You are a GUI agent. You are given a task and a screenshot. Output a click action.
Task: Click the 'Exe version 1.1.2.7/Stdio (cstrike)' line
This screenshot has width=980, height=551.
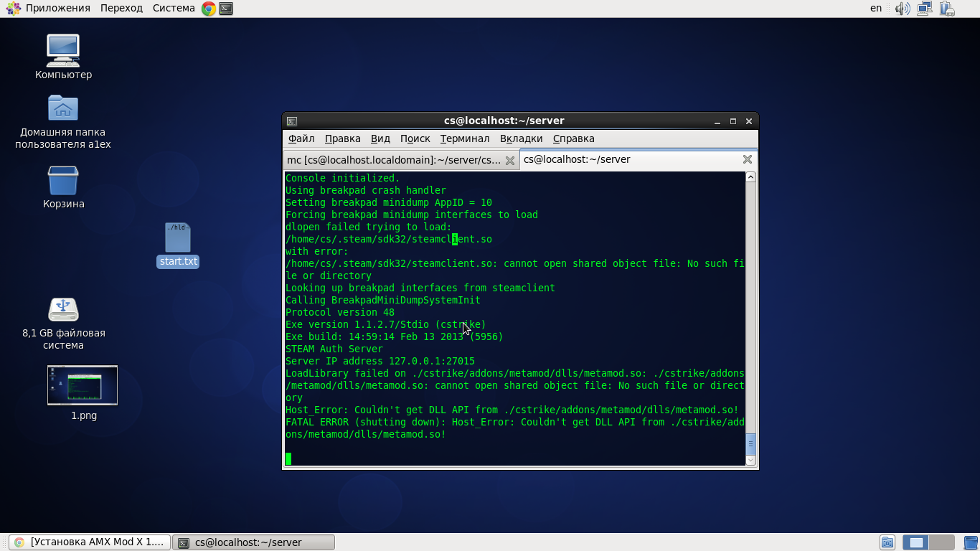(x=386, y=324)
